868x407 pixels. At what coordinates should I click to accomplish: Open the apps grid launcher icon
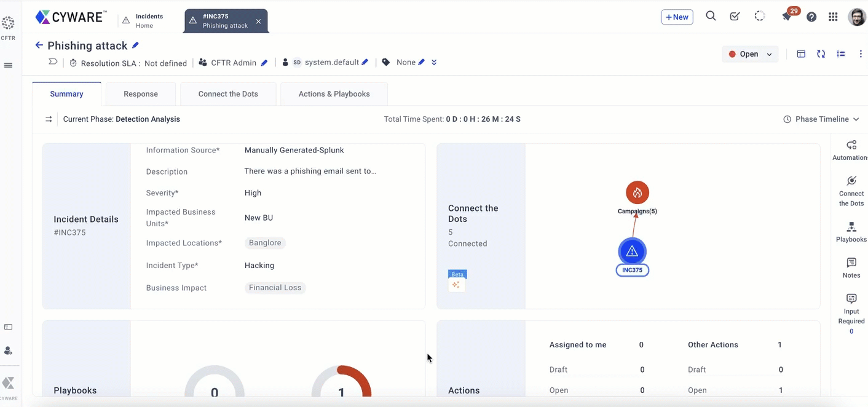pos(833,17)
